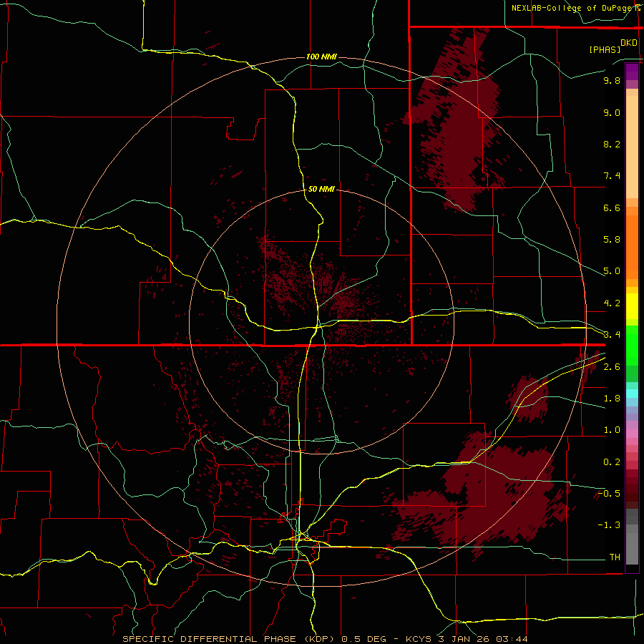Screen dimensions: 644x644
Task: Pick the peach segment of color bar
Action: pyautogui.click(x=632, y=147)
